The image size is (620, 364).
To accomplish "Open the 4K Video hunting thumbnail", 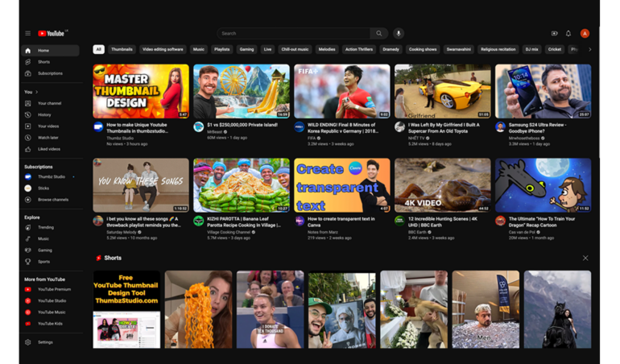I will point(443,185).
